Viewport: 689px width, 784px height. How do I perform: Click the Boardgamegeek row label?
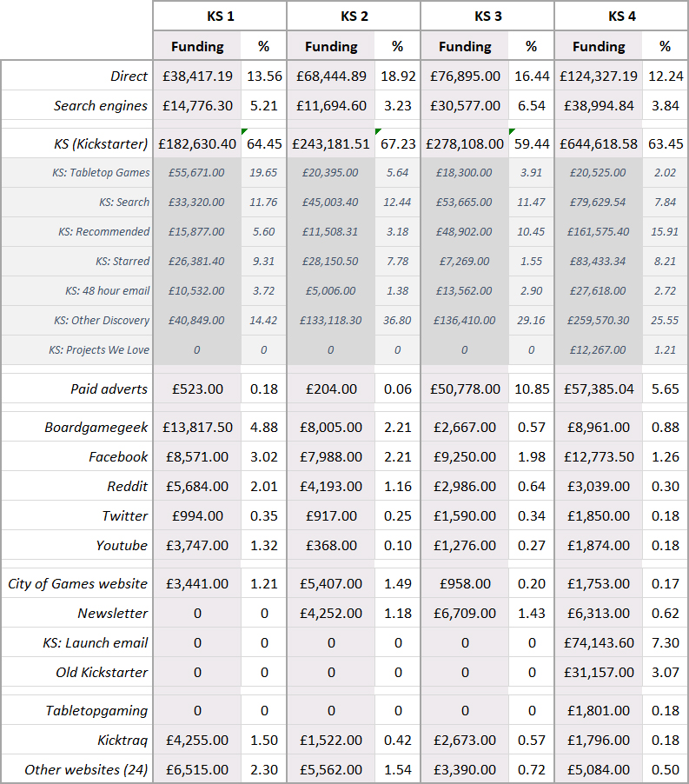coord(96,428)
